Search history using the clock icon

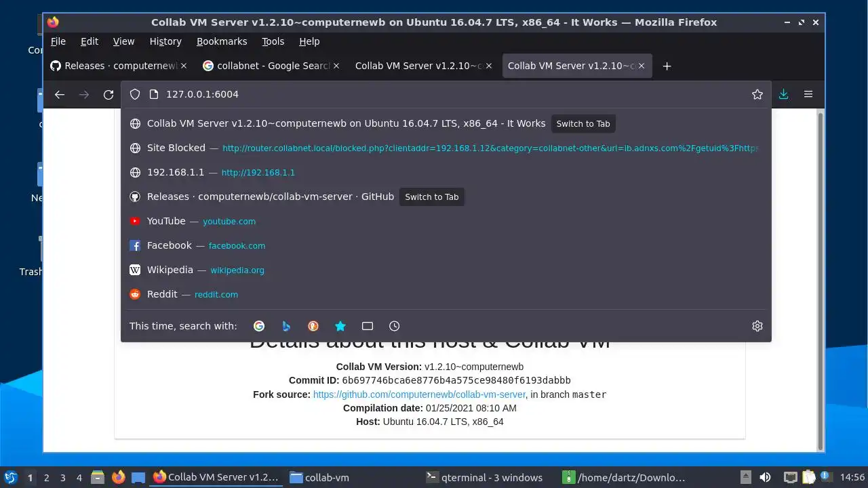click(x=395, y=326)
